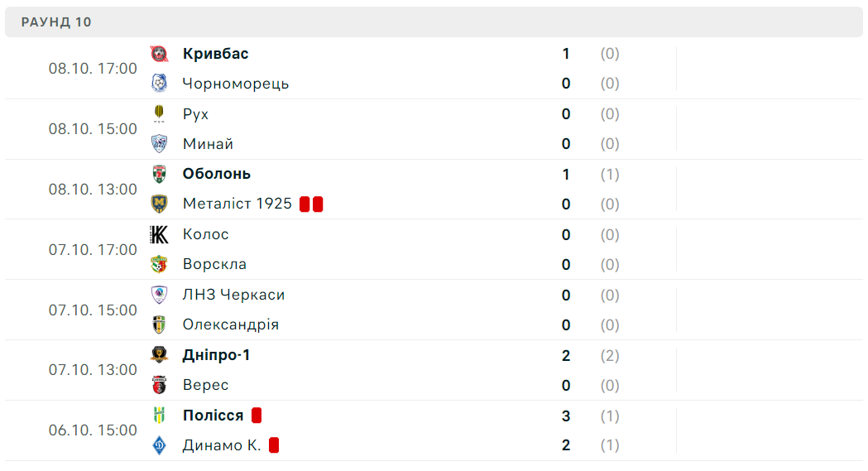The height and width of the screenshot is (471, 868).
Task: Click the Динамо К. team logo
Action: pos(159,445)
